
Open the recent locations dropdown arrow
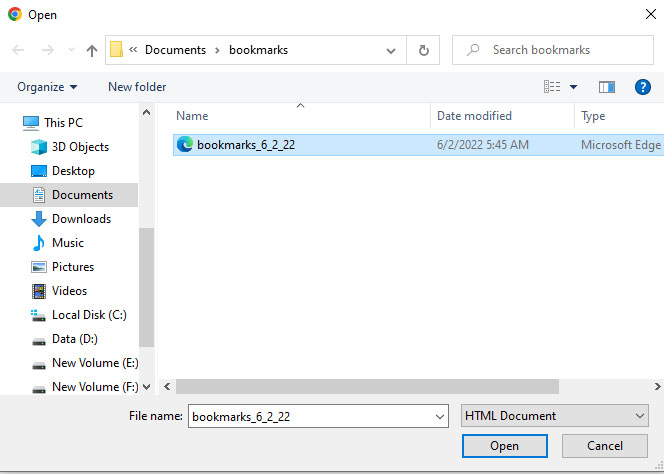click(71, 50)
